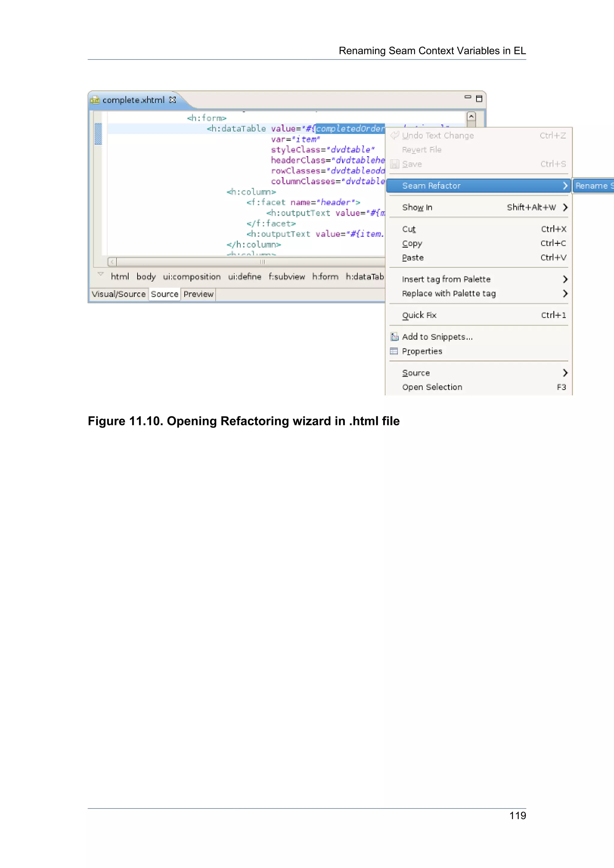
Task: Open the Seam Refactor submenu
Action: pyautogui.click(x=478, y=186)
